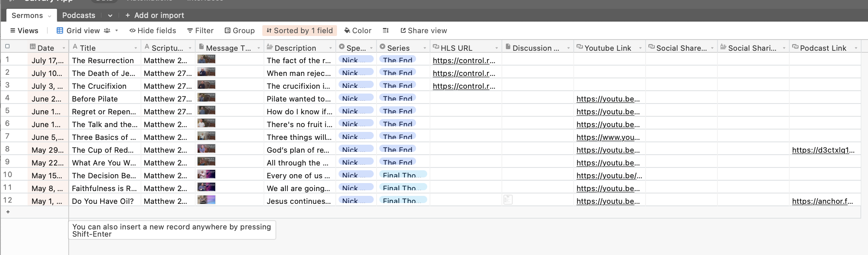
Task: Click the Hide fields eye icon
Action: (x=133, y=31)
